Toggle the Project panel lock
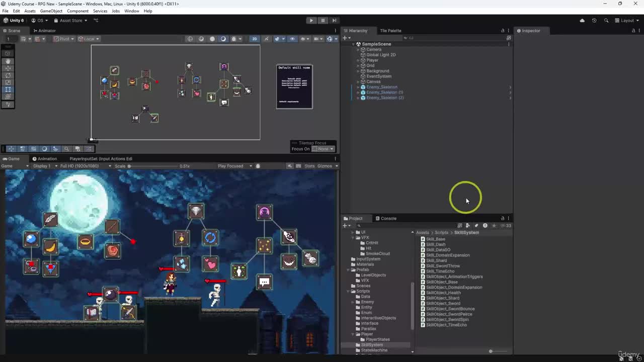644x362 pixels. click(503, 218)
